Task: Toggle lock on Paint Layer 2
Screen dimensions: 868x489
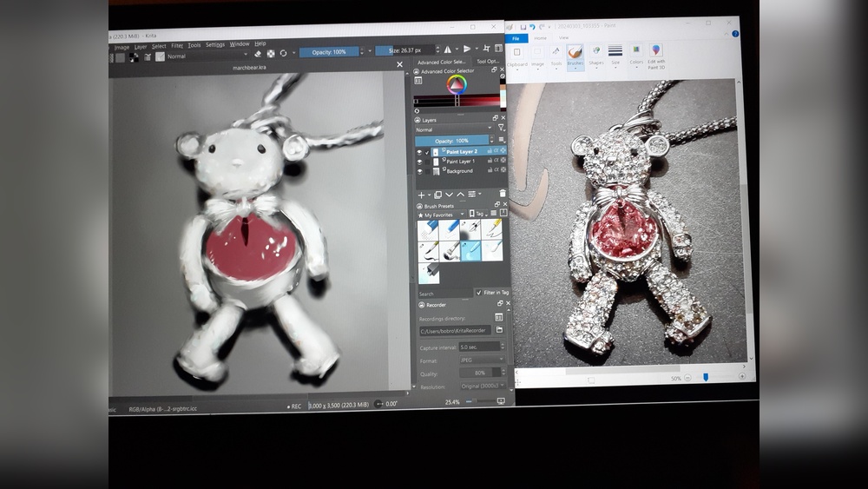Action: [x=490, y=150]
